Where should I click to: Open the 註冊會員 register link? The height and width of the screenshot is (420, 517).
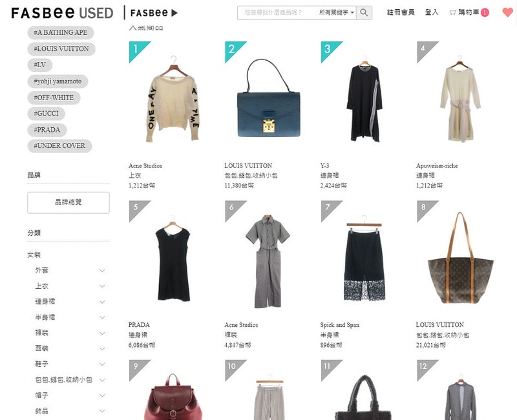(401, 12)
